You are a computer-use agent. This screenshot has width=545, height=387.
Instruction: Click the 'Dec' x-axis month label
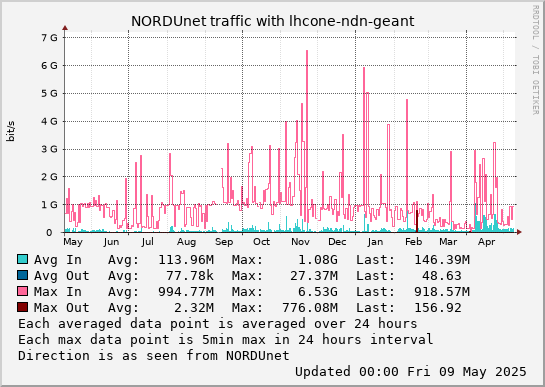click(x=337, y=242)
